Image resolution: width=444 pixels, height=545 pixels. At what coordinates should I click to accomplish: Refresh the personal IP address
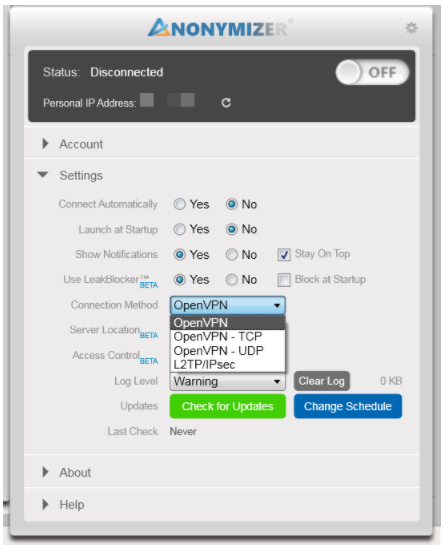(x=226, y=103)
